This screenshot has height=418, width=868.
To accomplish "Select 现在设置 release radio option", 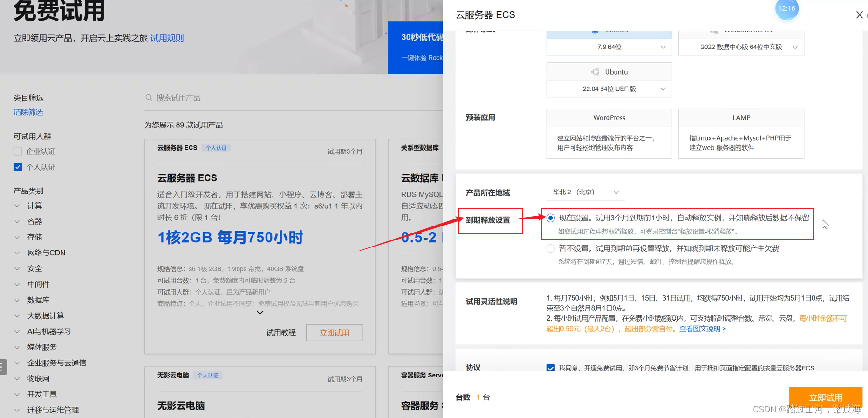I will pyautogui.click(x=551, y=218).
